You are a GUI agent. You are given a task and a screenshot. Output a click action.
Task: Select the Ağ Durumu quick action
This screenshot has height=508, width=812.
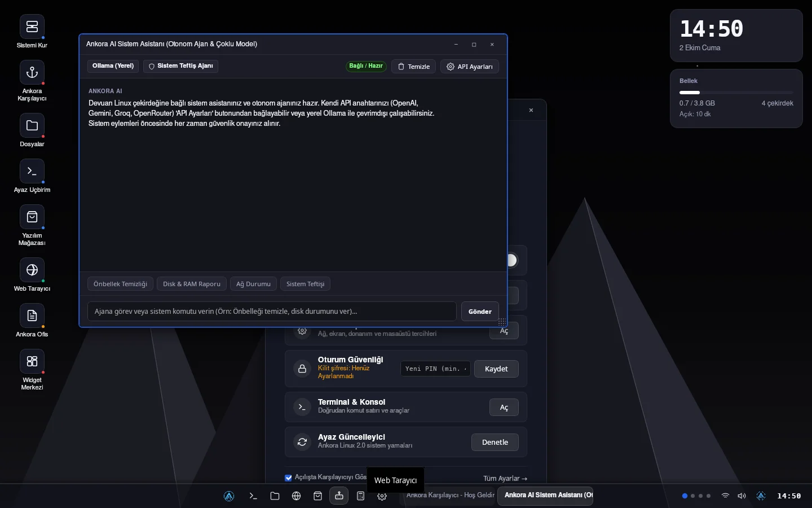(x=253, y=284)
